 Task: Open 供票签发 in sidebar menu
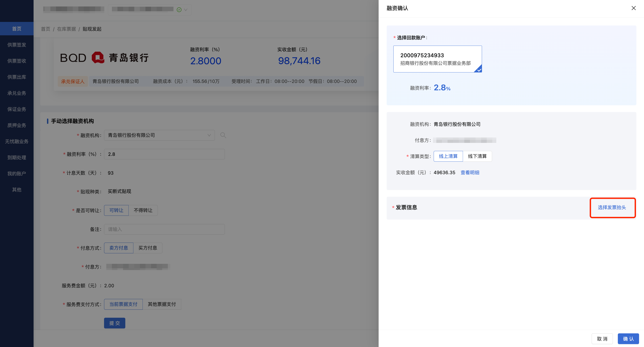point(17,45)
